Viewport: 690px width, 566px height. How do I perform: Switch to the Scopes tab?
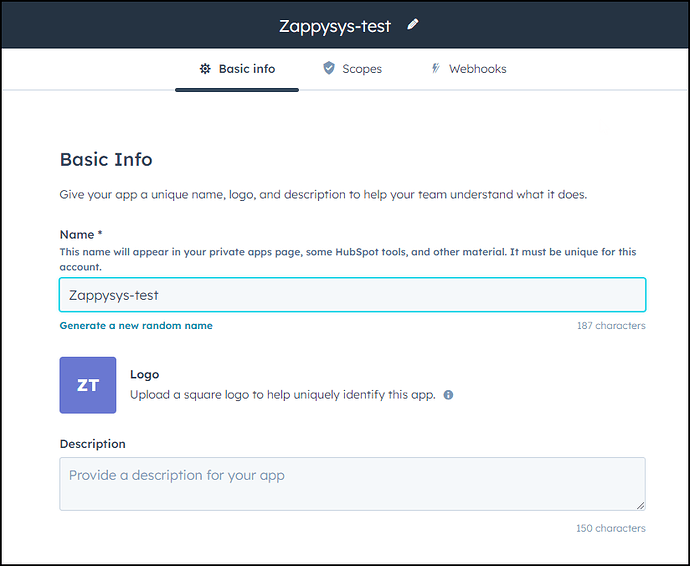(352, 69)
